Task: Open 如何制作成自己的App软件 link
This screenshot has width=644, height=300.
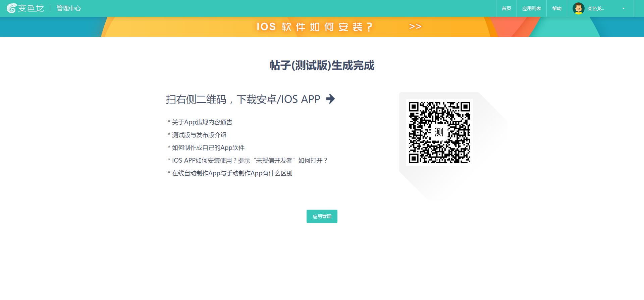Action: (208, 148)
